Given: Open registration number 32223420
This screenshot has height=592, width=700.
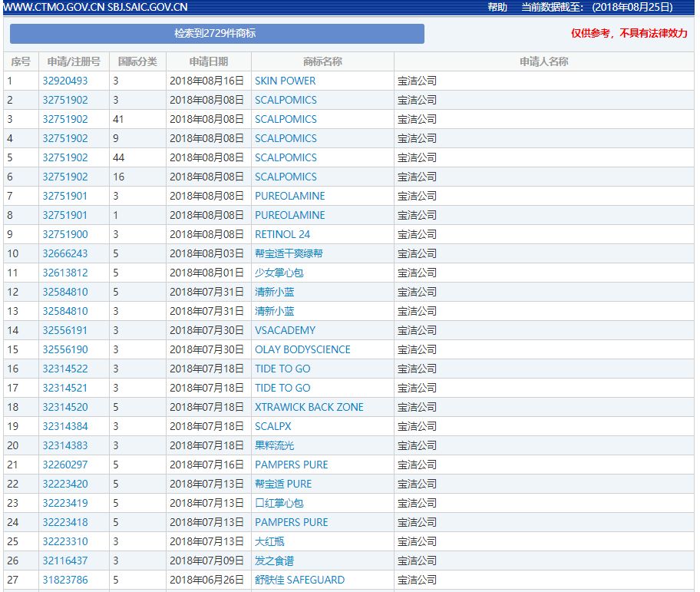Looking at the screenshot, I should (65, 484).
